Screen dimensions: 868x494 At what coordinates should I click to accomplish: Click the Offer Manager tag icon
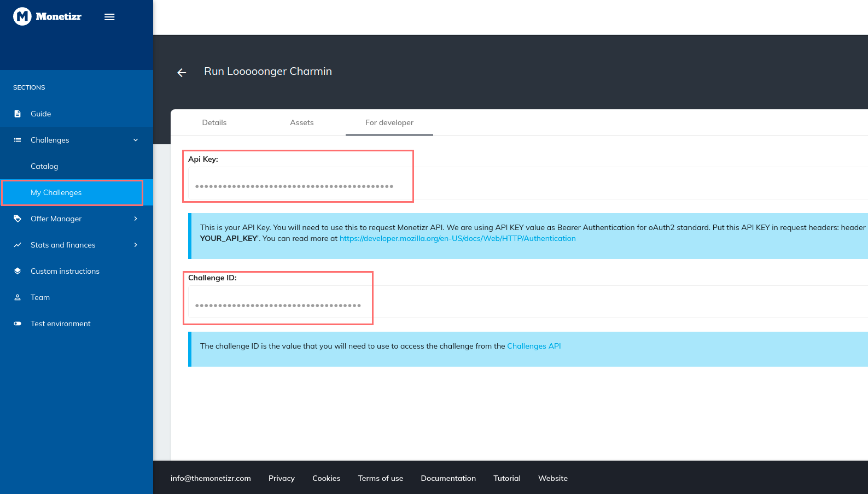[18, 219]
